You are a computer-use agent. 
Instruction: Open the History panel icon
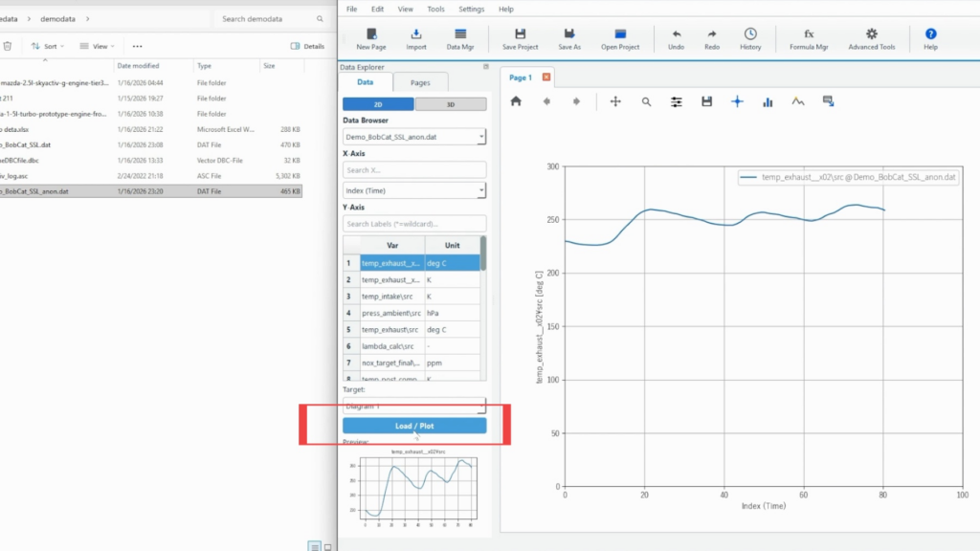coord(750,38)
